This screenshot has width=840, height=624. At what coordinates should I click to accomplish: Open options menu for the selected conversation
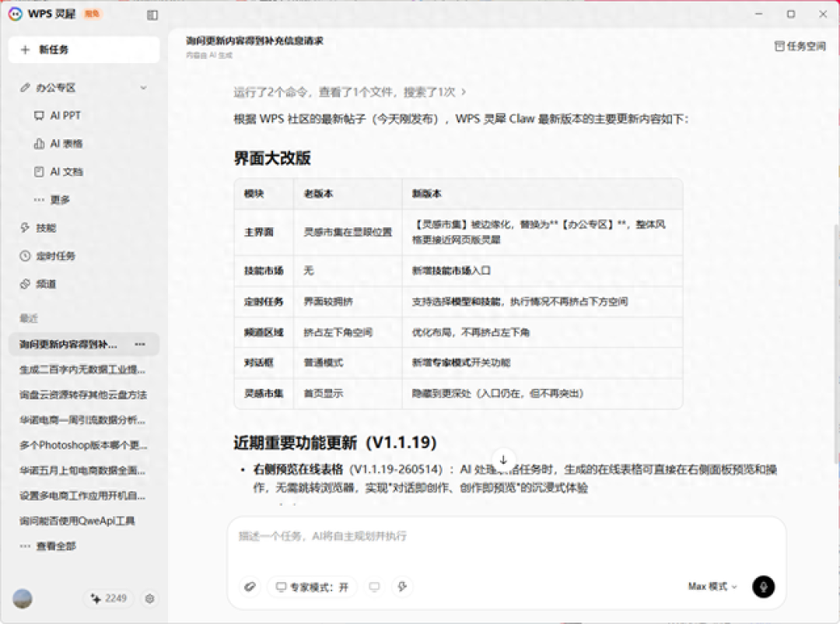140,344
